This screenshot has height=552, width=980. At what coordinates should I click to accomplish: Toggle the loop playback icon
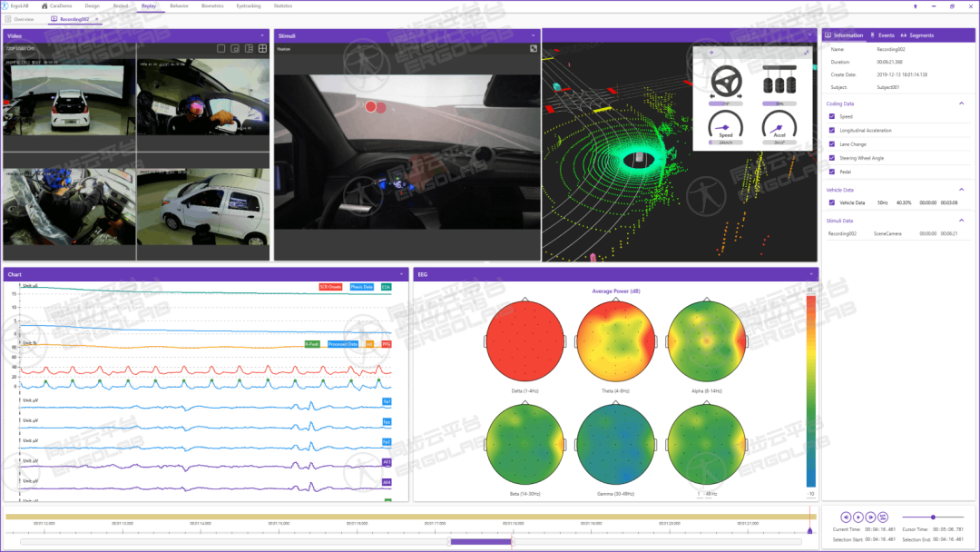point(883,517)
